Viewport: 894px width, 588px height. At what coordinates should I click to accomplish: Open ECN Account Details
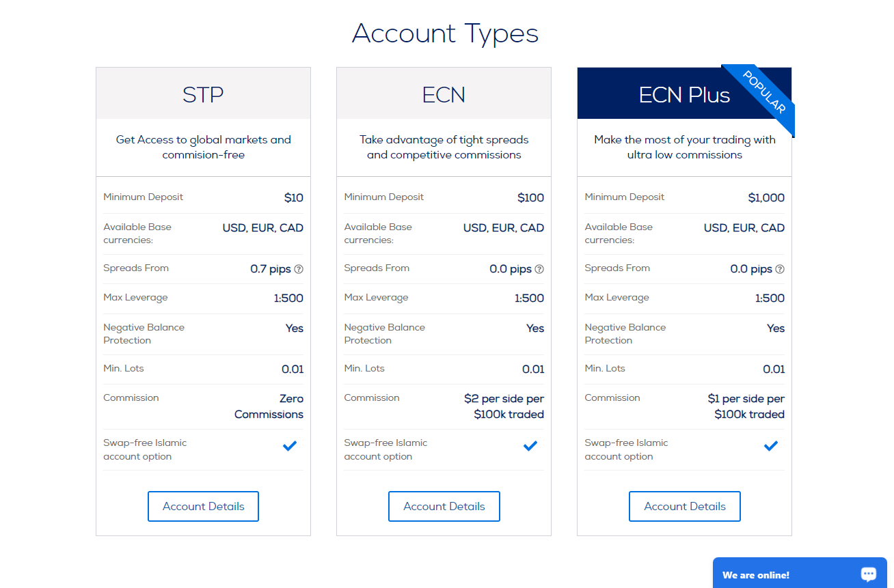point(444,506)
